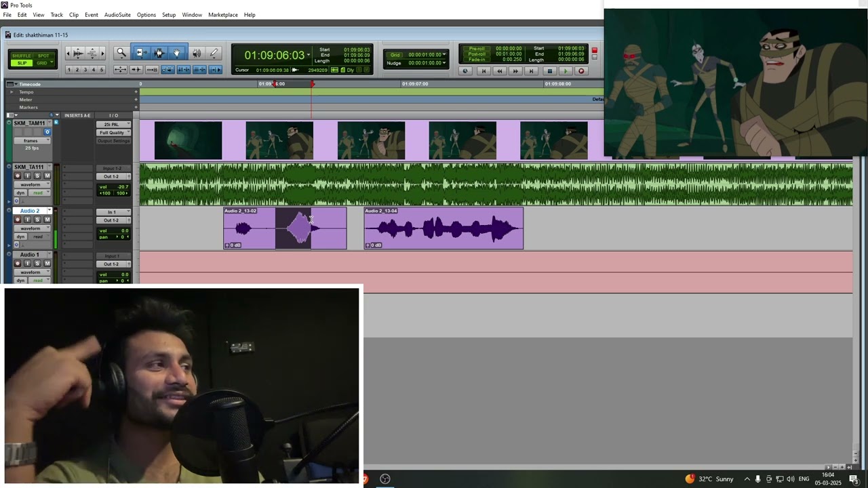Select the Grabber hand tool
The width and height of the screenshot is (868, 488).
(x=176, y=53)
